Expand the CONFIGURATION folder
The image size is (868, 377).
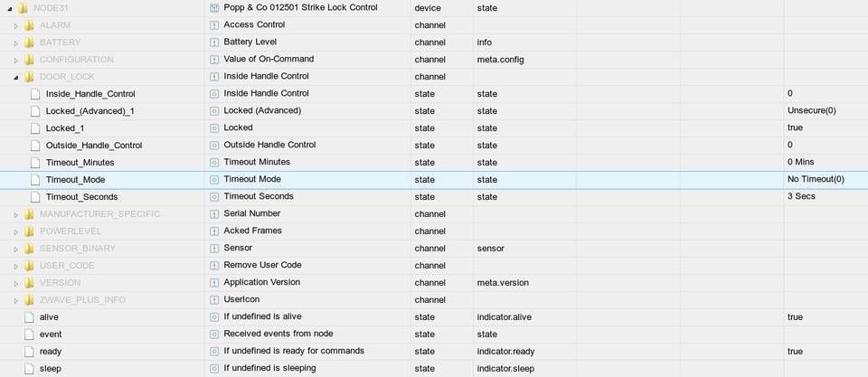tap(16, 60)
